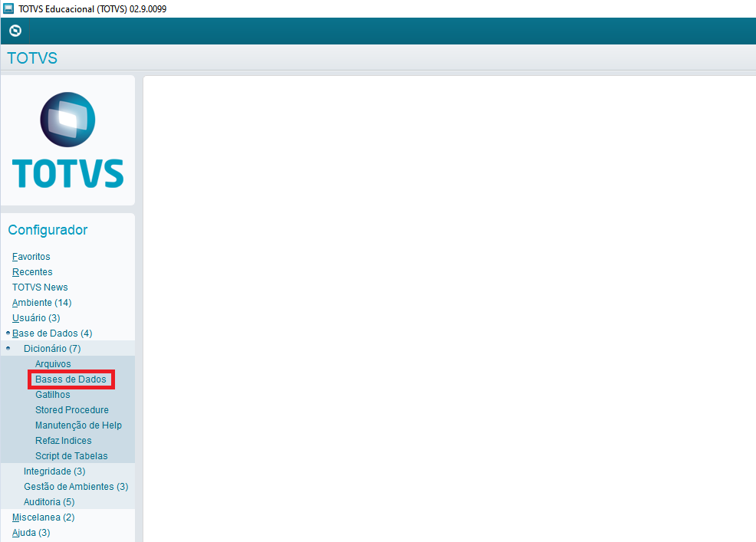Image resolution: width=756 pixels, height=542 pixels.
Task: Open Recentes menu
Action: [32, 272]
